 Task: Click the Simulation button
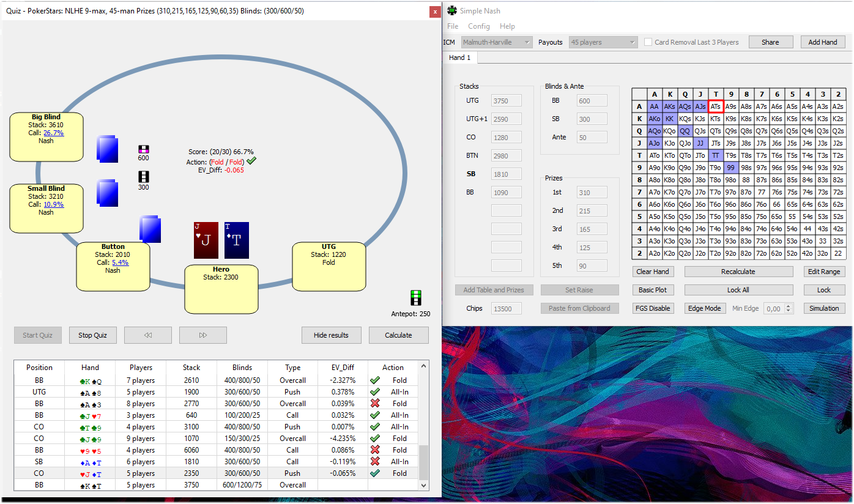(x=825, y=308)
